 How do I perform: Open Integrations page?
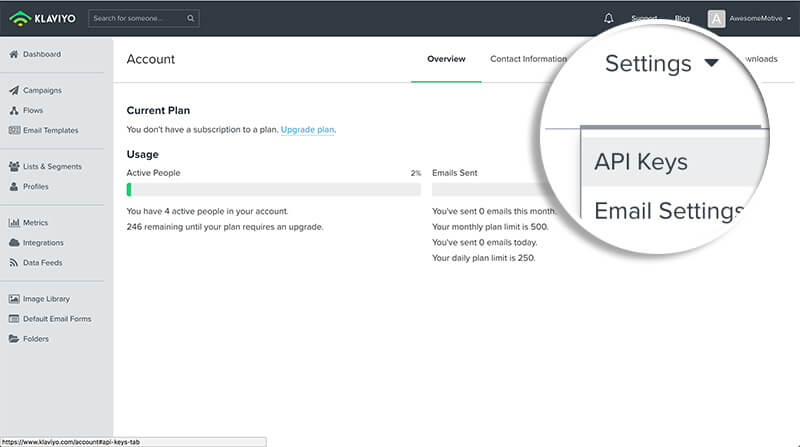click(43, 243)
